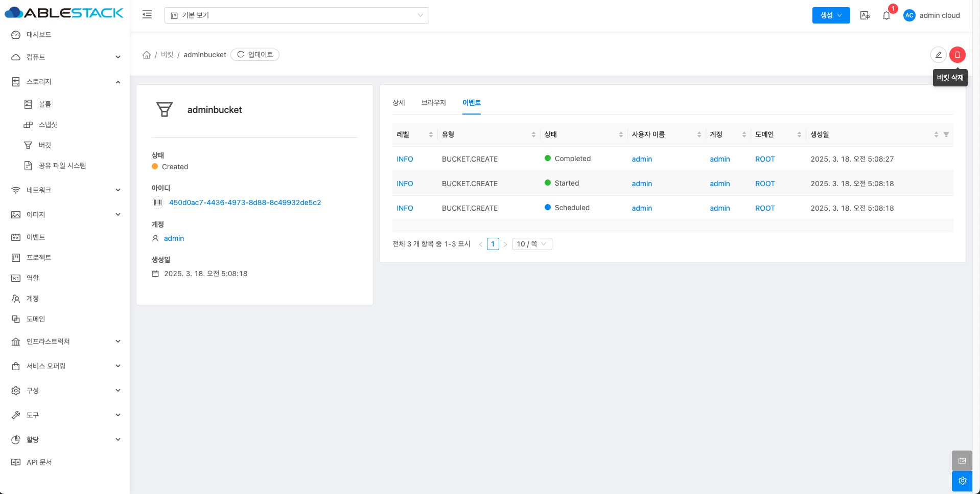Click the home icon in breadcrumb
The height and width of the screenshot is (494, 980).
147,55
